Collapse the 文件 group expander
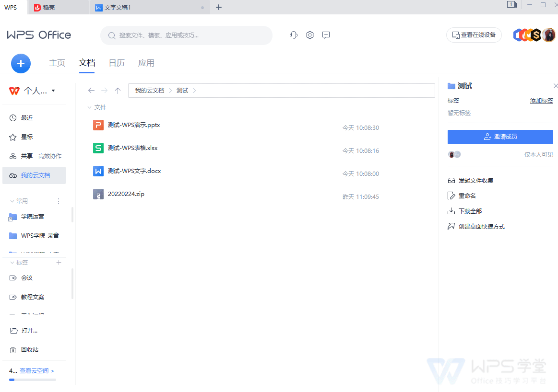Viewport: 558px width, 392px height. 89,107
